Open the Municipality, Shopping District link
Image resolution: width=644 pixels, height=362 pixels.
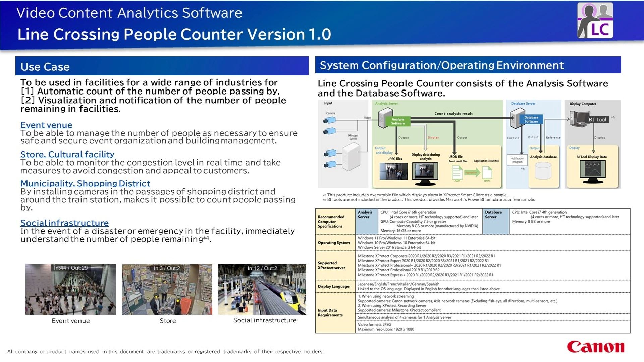click(85, 183)
